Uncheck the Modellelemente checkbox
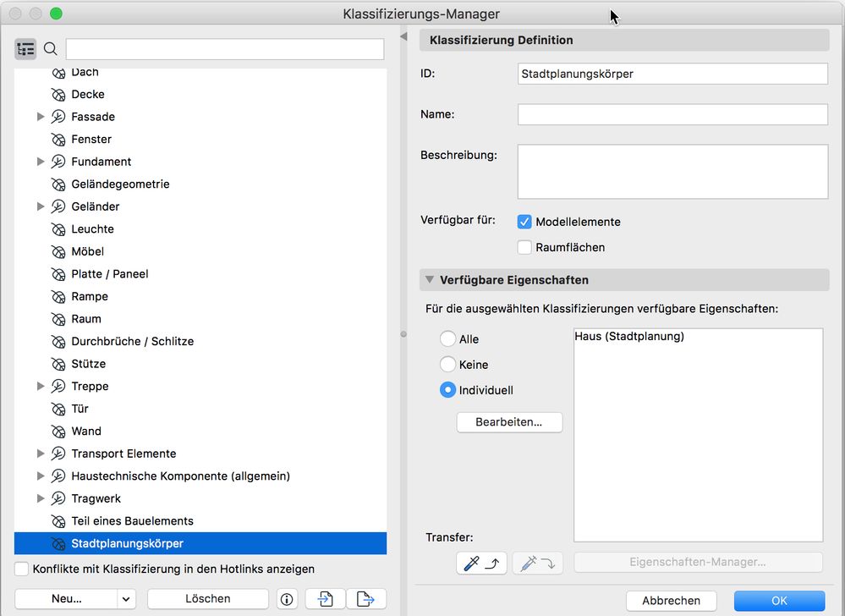Image resolution: width=845 pixels, height=616 pixels. (524, 222)
